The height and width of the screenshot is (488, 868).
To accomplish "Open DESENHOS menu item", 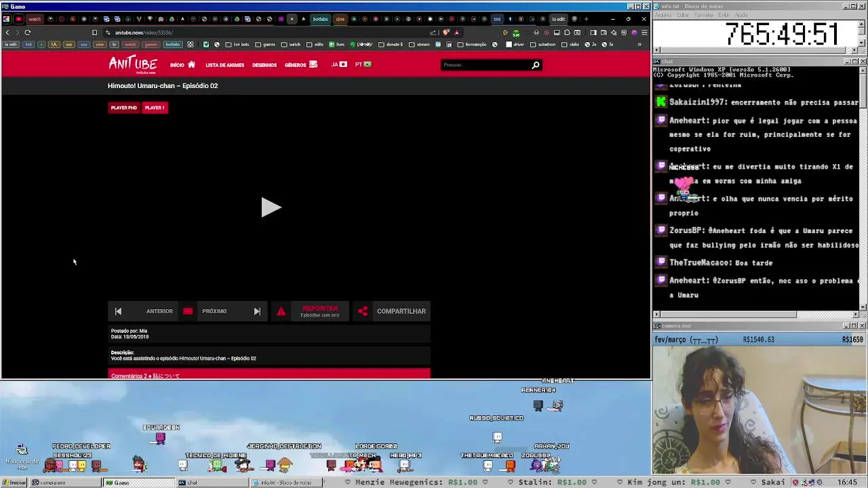I will click(x=264, y=65).
